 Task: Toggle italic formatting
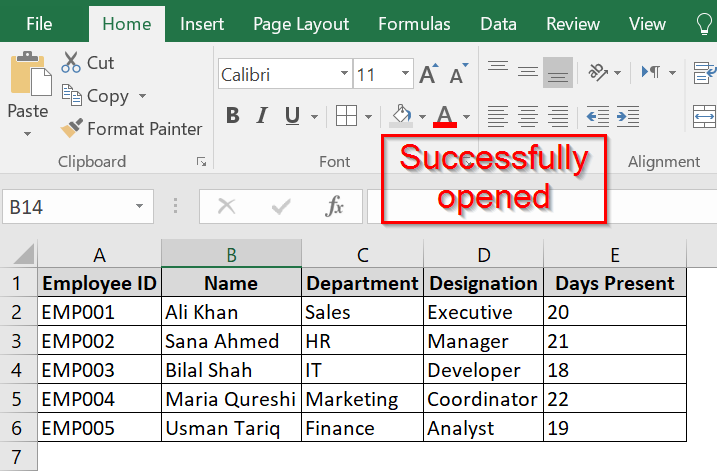(262, 116)
